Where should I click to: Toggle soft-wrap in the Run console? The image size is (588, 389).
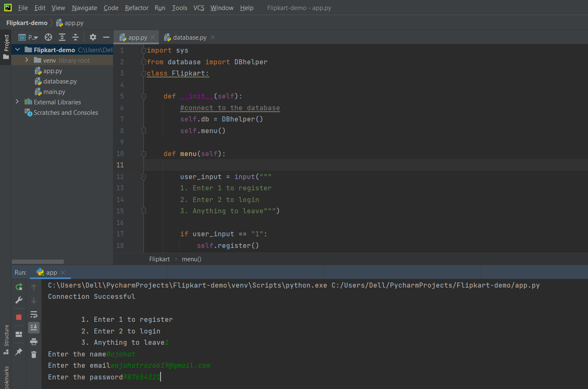coord(33,314)
